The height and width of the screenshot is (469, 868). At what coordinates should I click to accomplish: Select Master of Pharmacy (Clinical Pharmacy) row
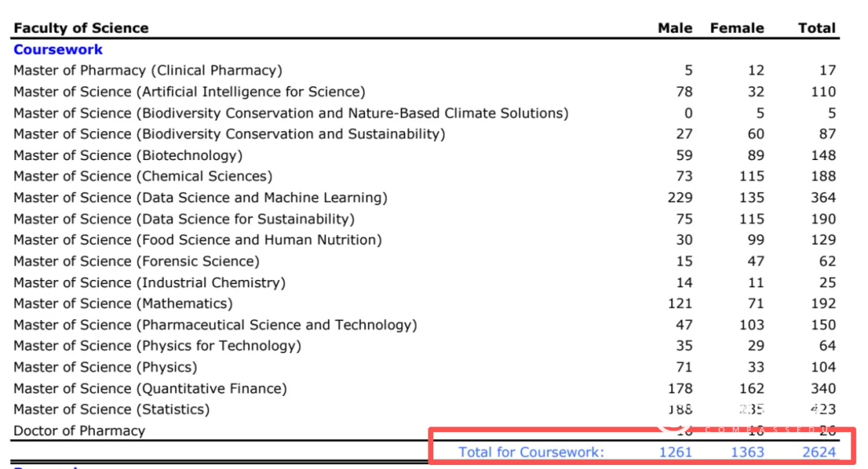[148, 71]
